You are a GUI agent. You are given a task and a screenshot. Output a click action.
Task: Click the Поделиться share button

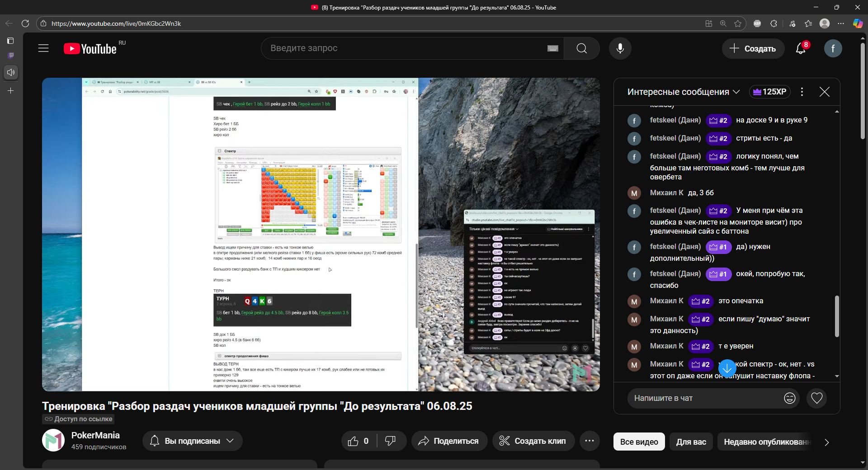(449, 441)
